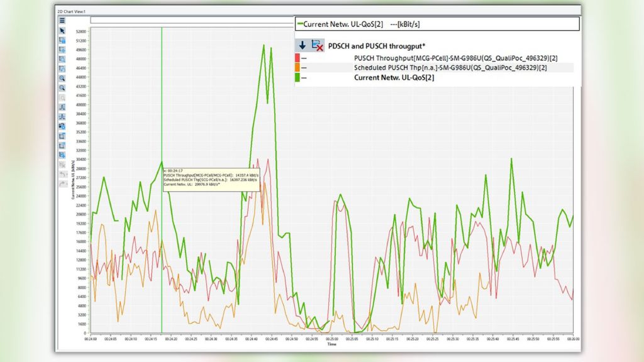Click green swatch for Current Netw. UL-QoS
644x362 pixels.
tap(297, 77)
